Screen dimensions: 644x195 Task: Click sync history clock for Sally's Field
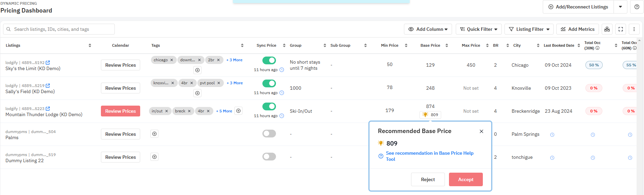click(x=282, y=93)
